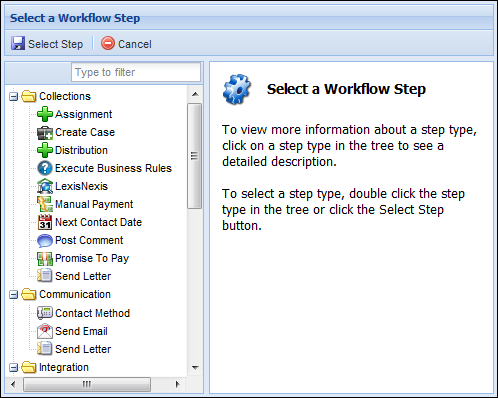Click the Integration folder icon

point(29,367)
